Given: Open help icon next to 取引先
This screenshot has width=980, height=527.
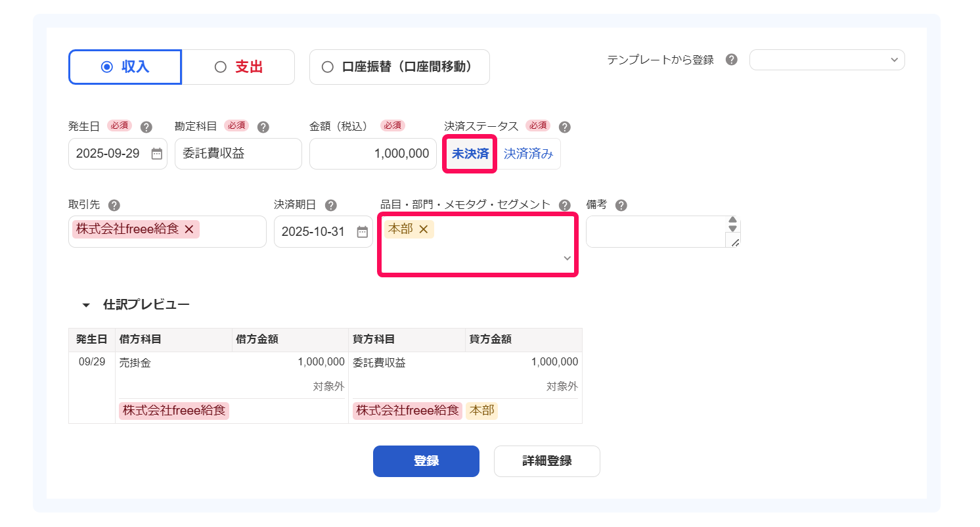Looking at the screenshot, I should [114, 205].
